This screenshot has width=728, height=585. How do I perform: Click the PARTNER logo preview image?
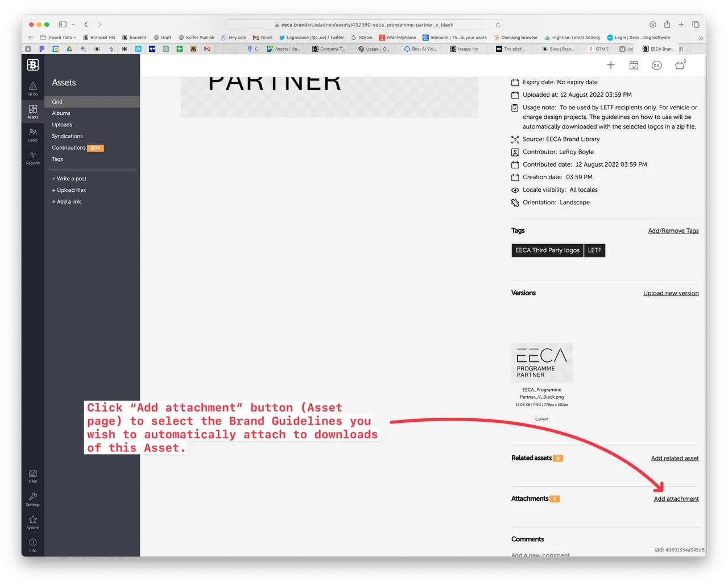click(329, 97)
